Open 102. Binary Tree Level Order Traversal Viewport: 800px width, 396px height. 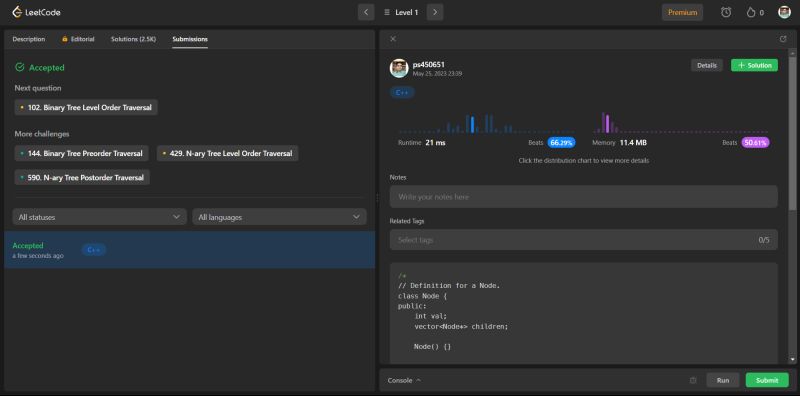[x=86, y=108]
